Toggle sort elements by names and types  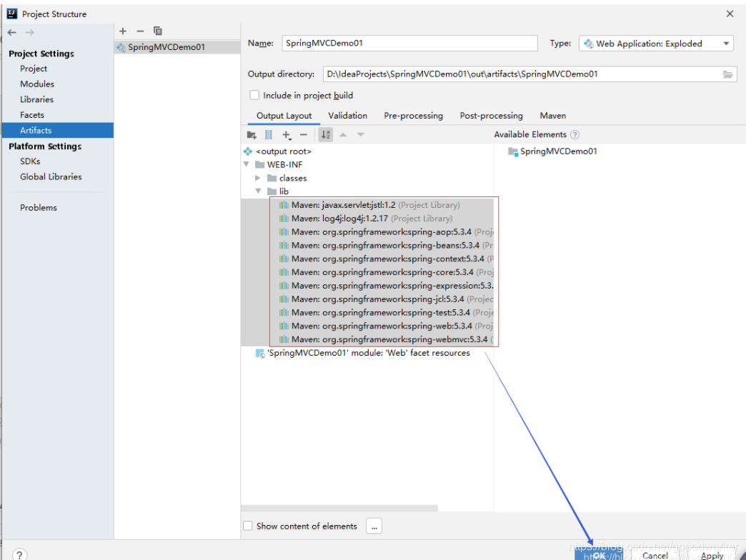(326, 135)
